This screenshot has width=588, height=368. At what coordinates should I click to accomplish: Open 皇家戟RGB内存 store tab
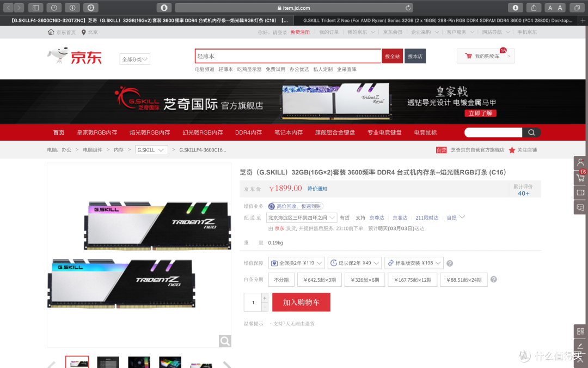(x=97, y=132)
